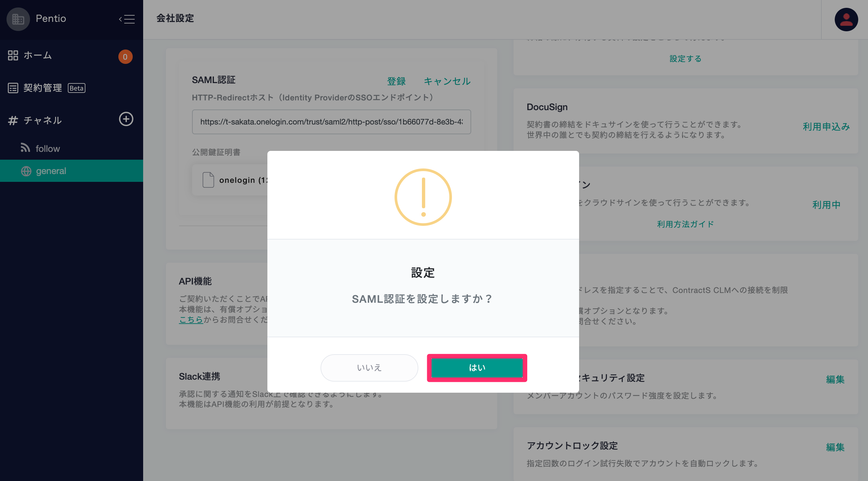Viewport: 868px width, 481px height.
Task: Click 利用中 status link
Action: tap(826, 205)
